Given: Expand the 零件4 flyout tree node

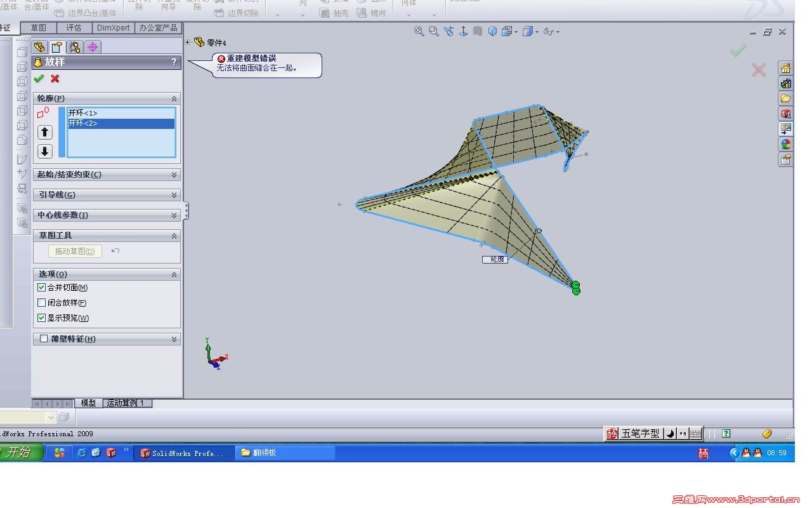Looking at the screenshot, I should click(188, 43).
